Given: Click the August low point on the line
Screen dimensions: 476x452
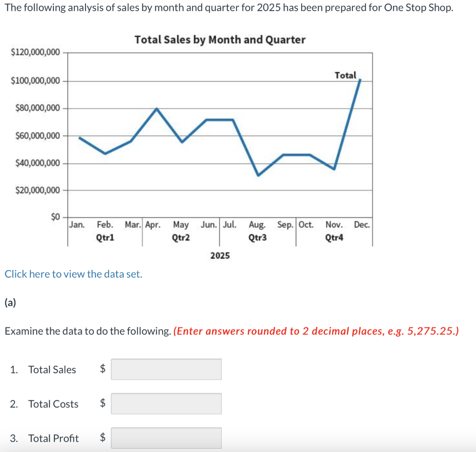Looking at the screenshot, I should point(258,175).
